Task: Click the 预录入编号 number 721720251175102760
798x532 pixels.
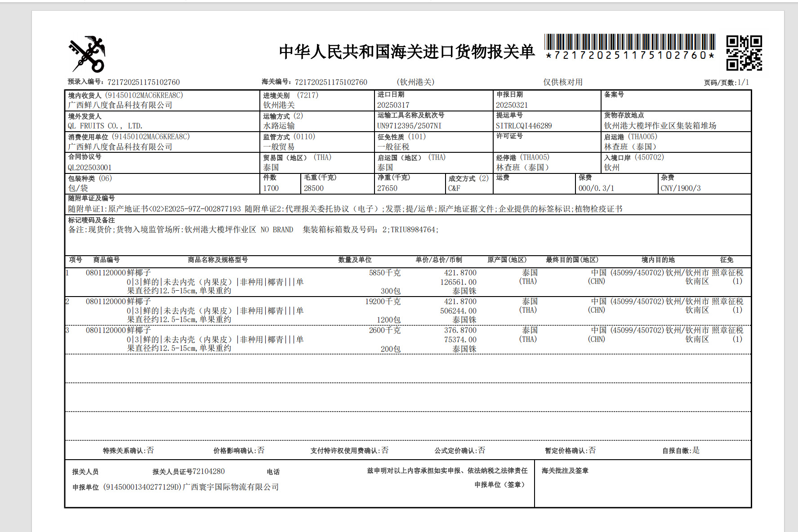Action: point(143,82)
